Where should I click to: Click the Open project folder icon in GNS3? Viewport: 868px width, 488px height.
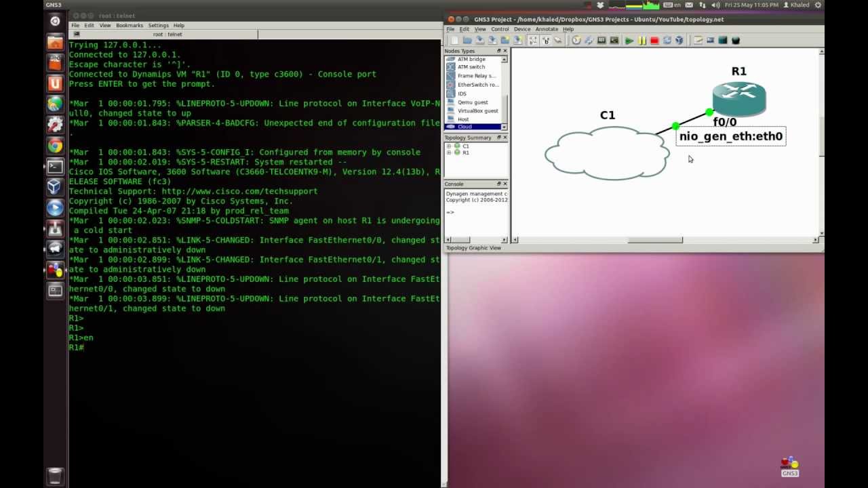[467, 41]
